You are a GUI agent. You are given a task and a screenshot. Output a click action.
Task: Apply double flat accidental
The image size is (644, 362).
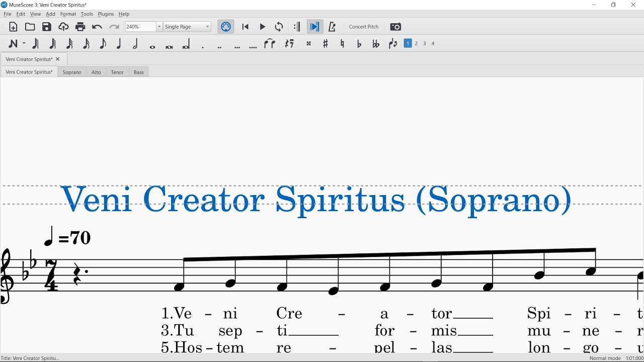[375, 44]
